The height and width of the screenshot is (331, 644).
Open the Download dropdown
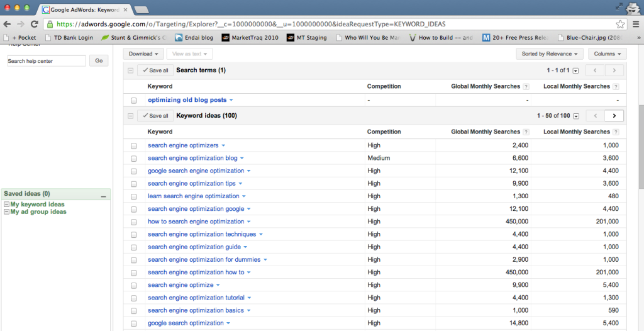[x=143, y=54]
